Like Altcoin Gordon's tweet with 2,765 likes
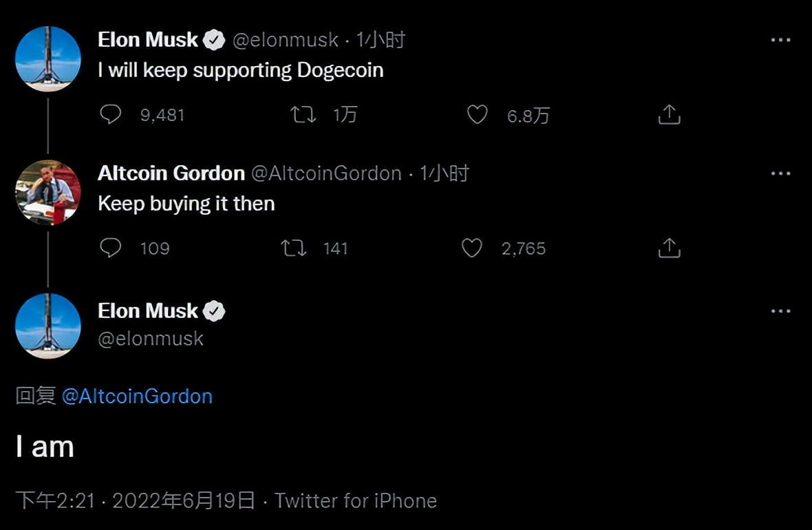 471,248
